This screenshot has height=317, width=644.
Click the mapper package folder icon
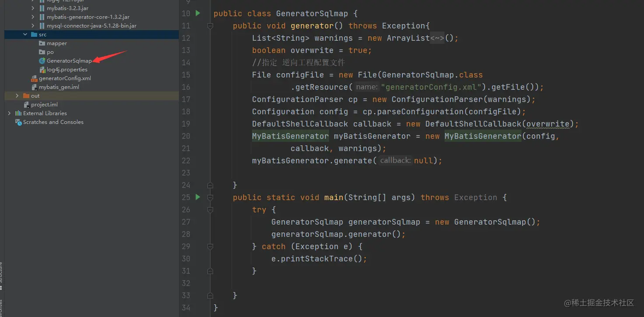tap(42, 43)
